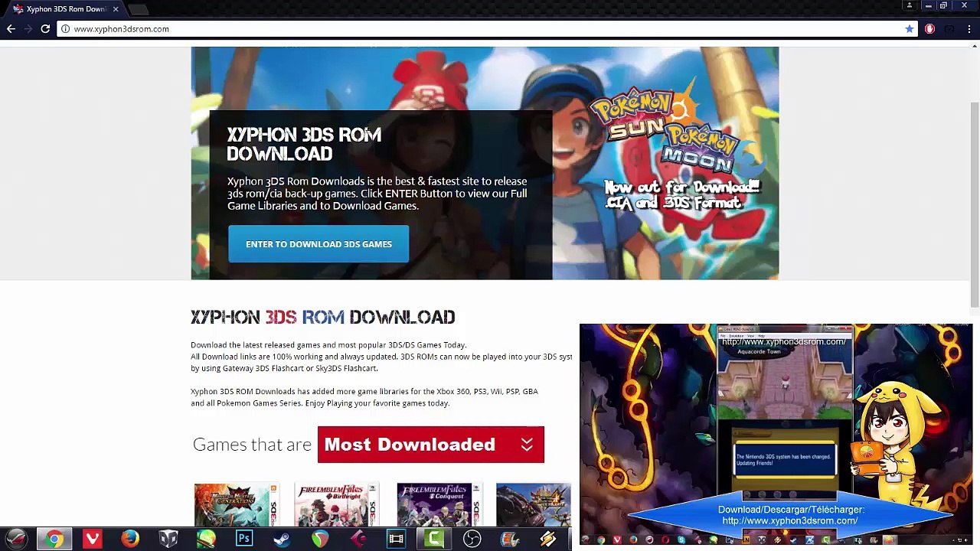Open the cube-shaped app icon in taskbar
Viewport: 980px width, 551px height.
168,540
